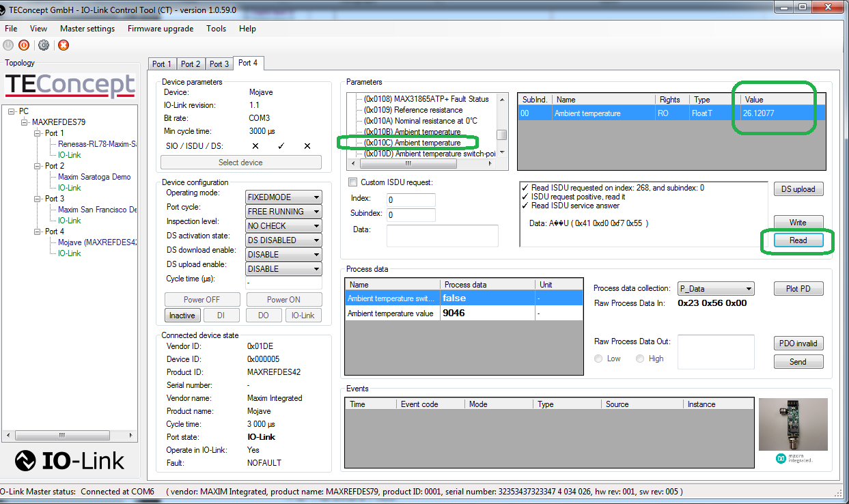Click the PDO invalid button
849x504 pixels.
(x=798, y=344)
